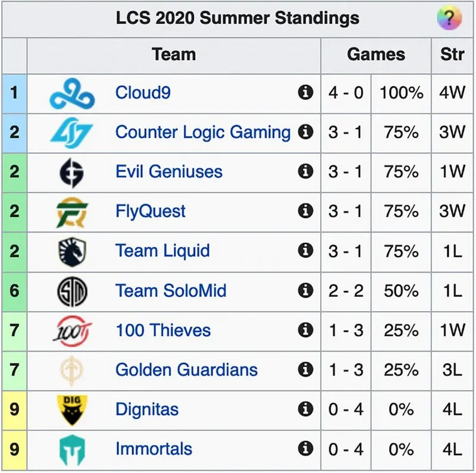Open info icon beside Golden Guardians
Viewport: 476px width, 473px height.
click(305, 369)
